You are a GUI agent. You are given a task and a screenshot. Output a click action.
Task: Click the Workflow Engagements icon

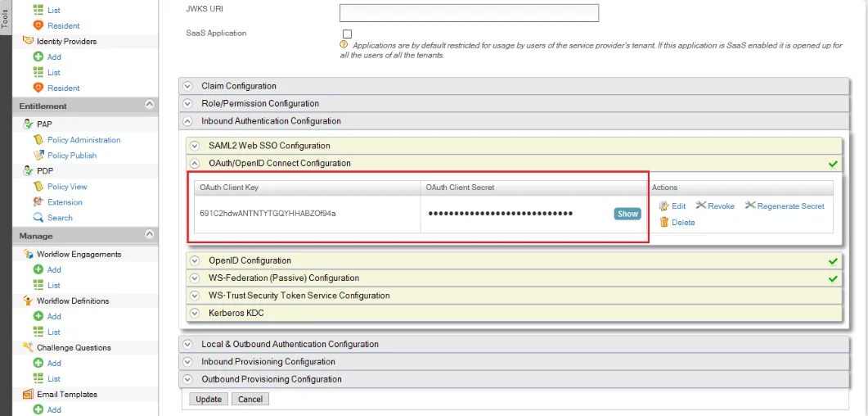(29, 254)
